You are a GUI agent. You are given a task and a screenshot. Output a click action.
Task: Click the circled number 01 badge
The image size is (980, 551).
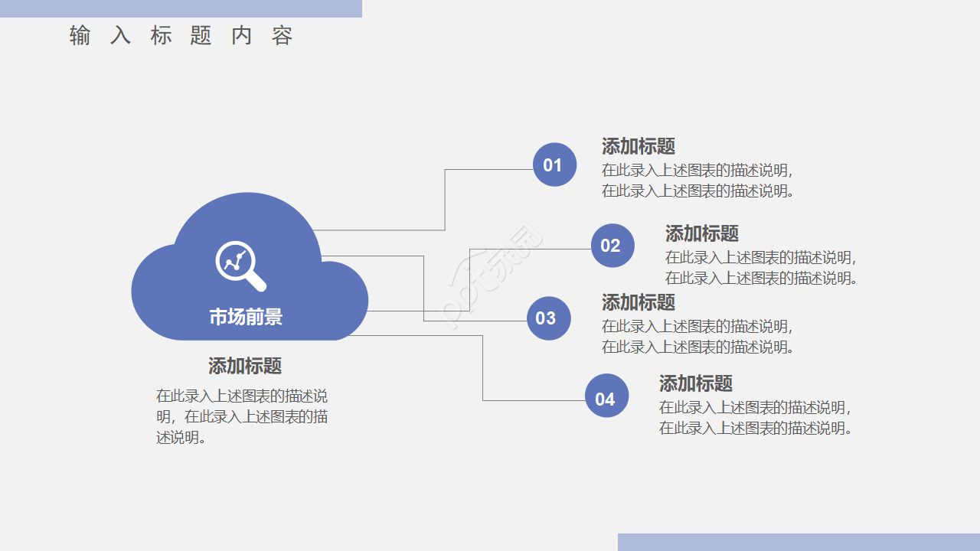(554, 165)
